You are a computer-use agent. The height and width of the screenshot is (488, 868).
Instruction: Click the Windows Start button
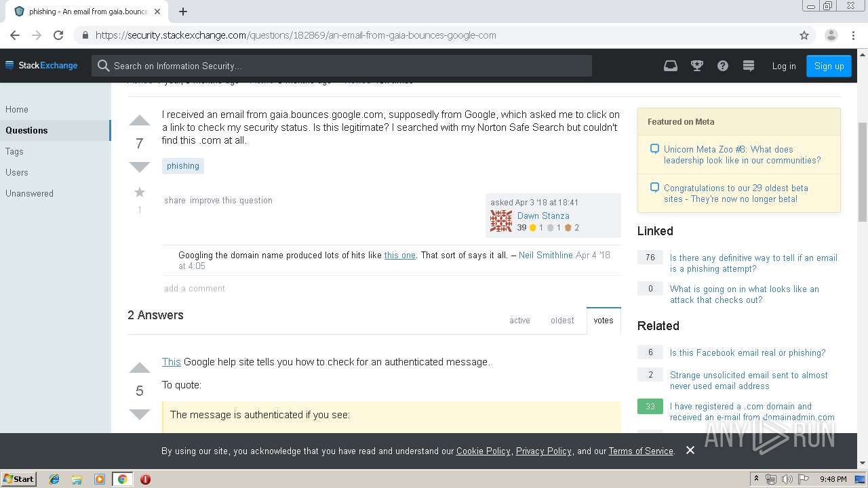click(x=19, y=479)
